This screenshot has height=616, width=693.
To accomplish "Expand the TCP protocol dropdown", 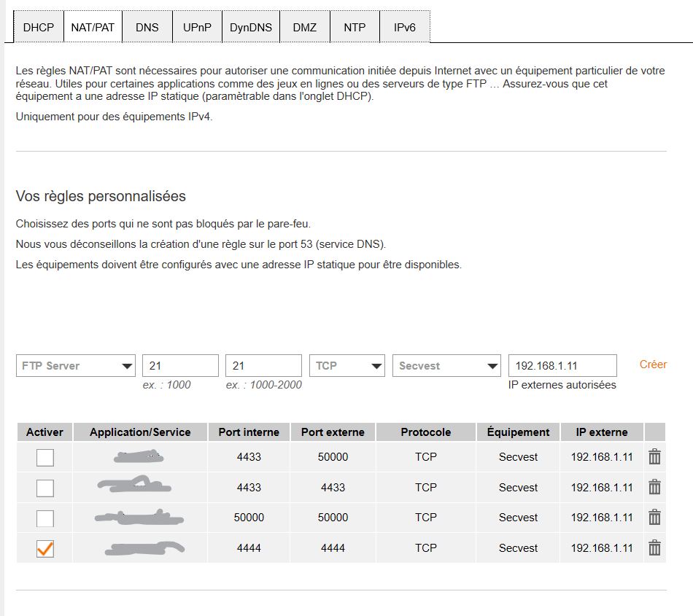I will pyautogui.click(x=346, y=366).
